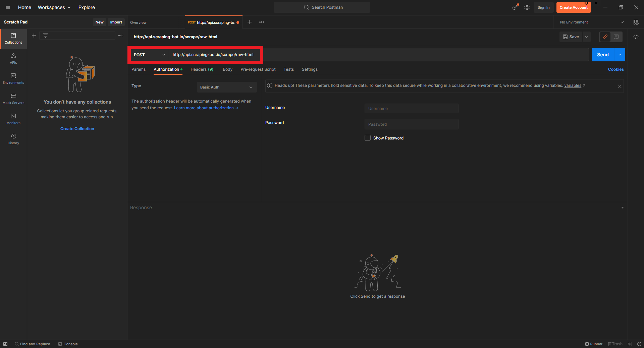This screenshot has height=348, width=644.
Task: Open help icon in status bar
Action: pyautogui.click(x=639, y=344)
